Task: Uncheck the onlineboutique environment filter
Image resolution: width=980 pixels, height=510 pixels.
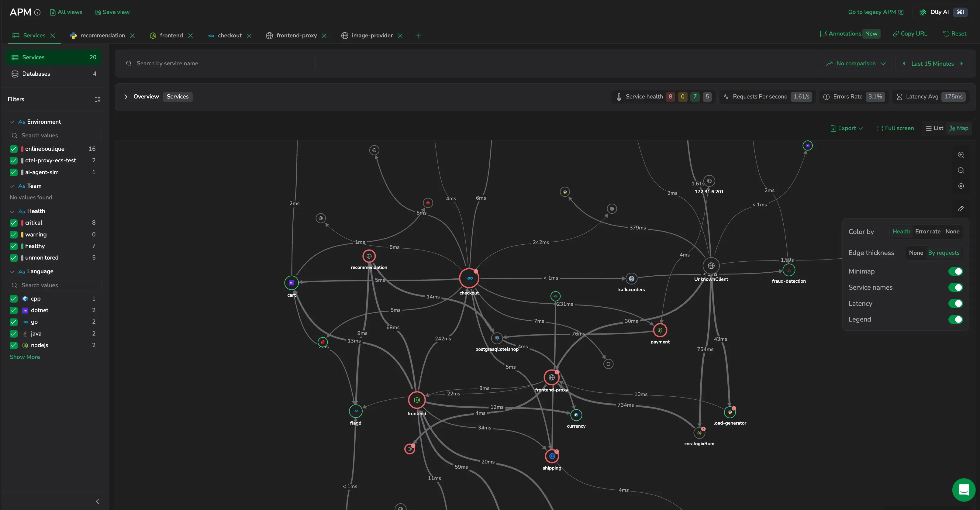Action: point(14,149)
